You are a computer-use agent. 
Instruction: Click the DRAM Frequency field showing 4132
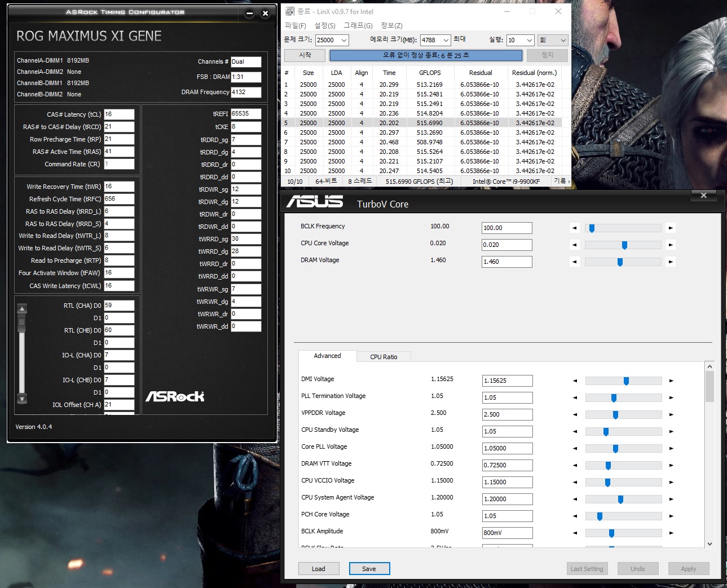(246, 92)
